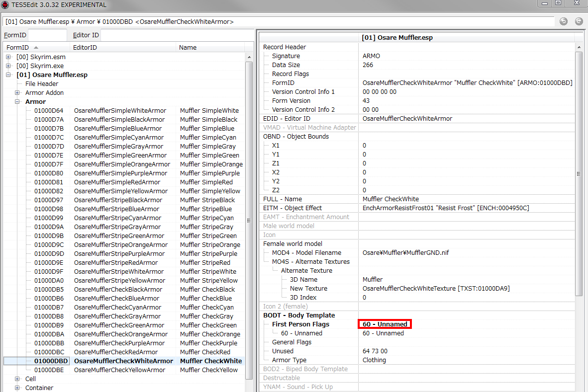588x392 pixels.
Task: Click the Data Size value 266
Action: pyautogui.click(x=368, y=65)
